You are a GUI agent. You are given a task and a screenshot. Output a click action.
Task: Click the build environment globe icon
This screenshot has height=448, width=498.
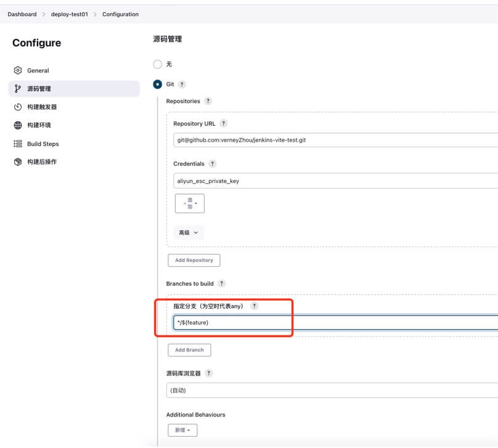click(18, 125)
